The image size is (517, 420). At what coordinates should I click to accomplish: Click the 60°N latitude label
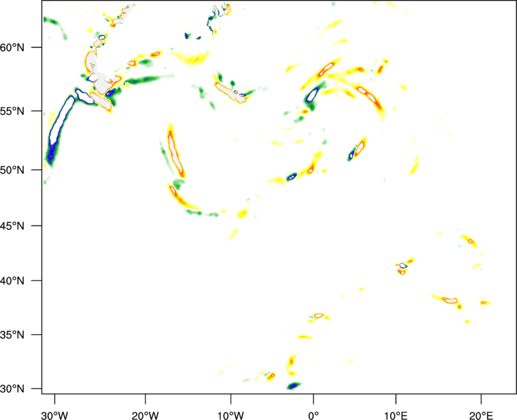point(12,48)
